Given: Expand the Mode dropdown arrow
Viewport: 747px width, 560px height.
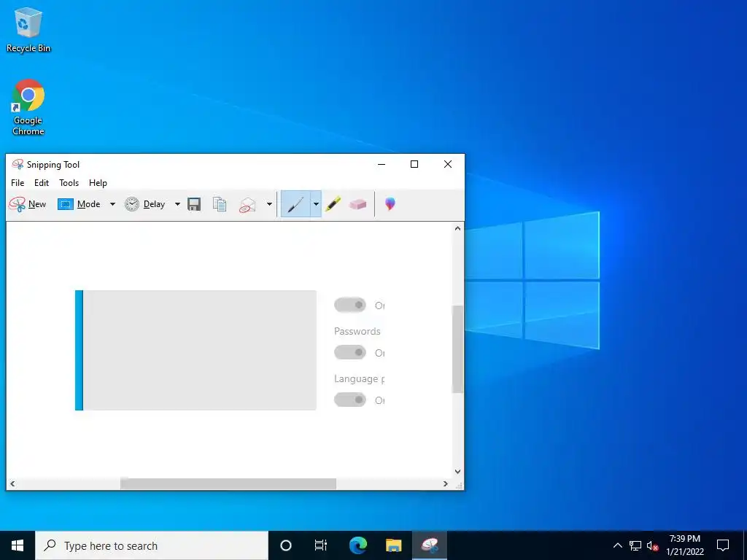Looking at the screenshot, I should 112,204.
